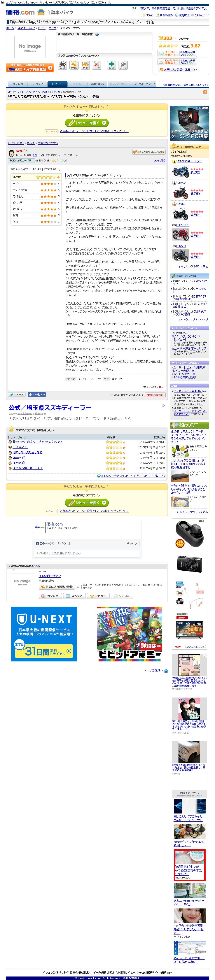This screenshot has width=215, height=980.
Task: Click the 保険 insurance icon
Action: click(x=112, y=65)
